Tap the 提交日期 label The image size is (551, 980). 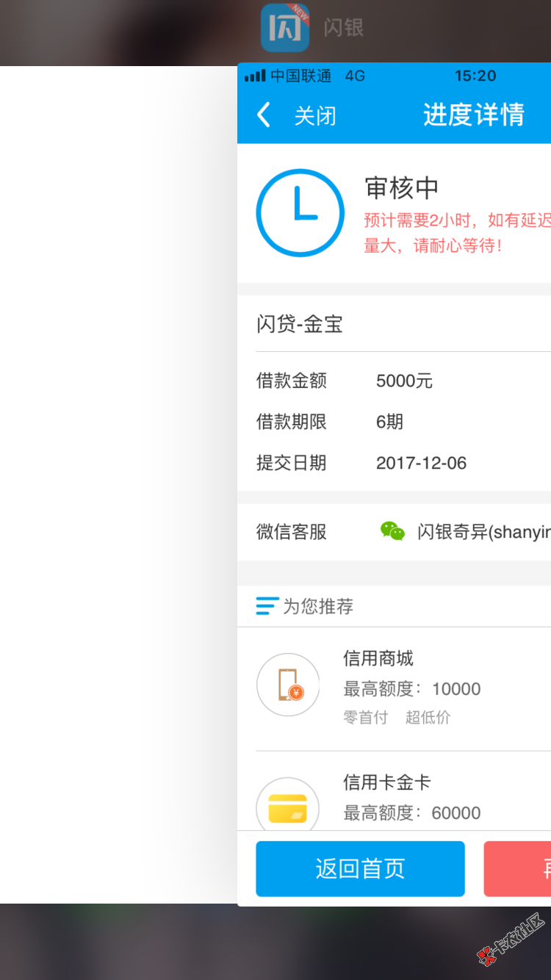[x=291, y=463]
